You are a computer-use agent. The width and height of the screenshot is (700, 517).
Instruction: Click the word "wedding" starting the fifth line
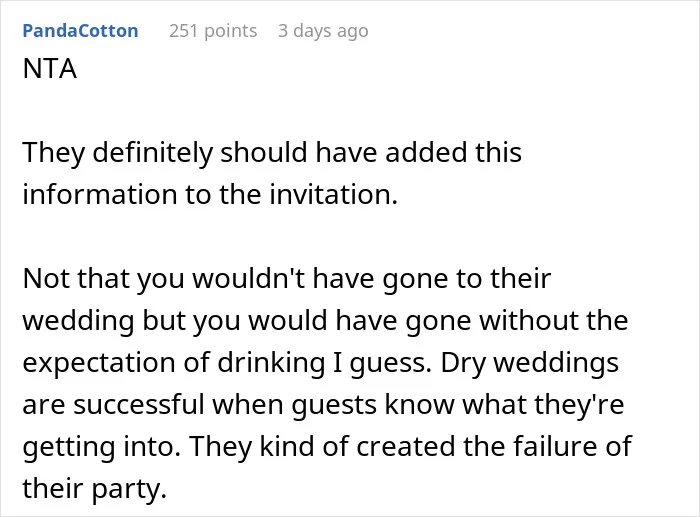(78, 321)
